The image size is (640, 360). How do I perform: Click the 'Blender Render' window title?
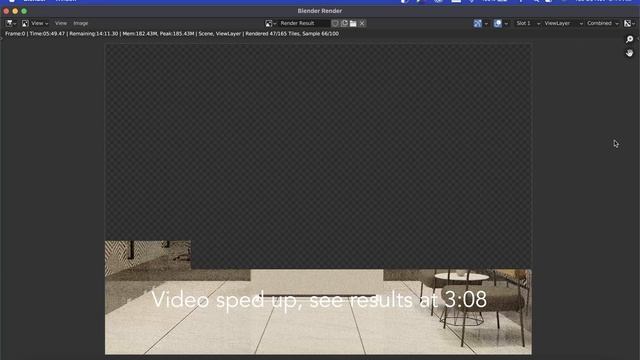(x=320, y=11)
